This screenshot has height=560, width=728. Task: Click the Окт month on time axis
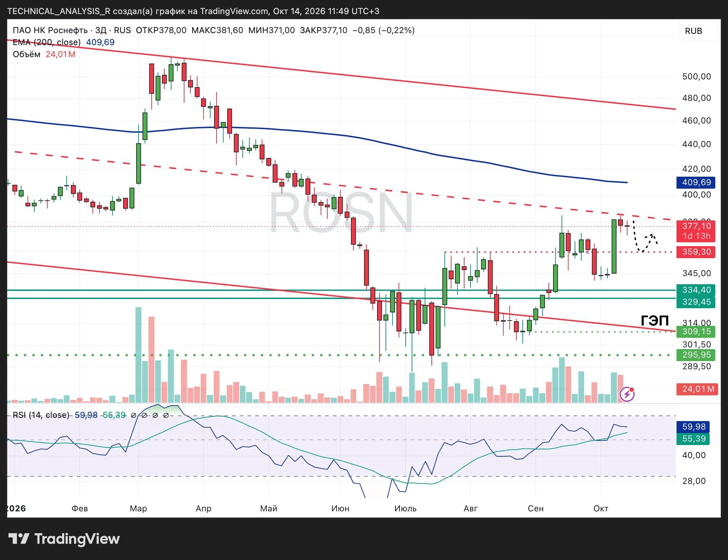click(601, 509)
